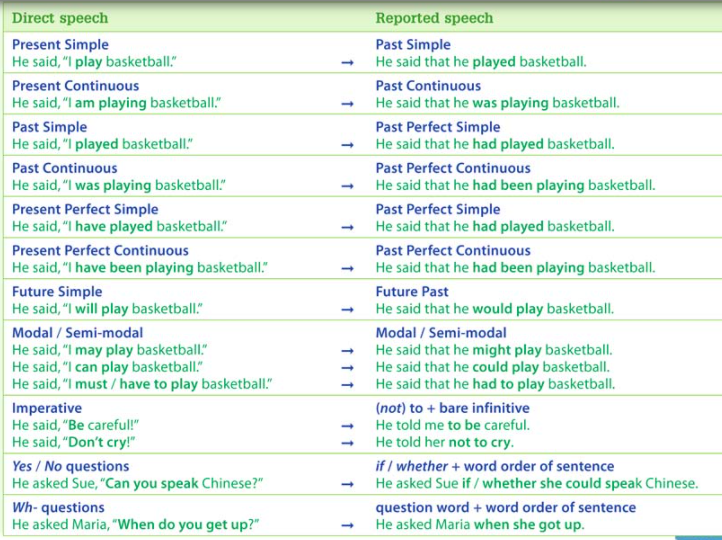Click 'He asked Sue, "Can you speak Chinese?"'
Viewport: 722px width, 540px height.
point(138,483)
